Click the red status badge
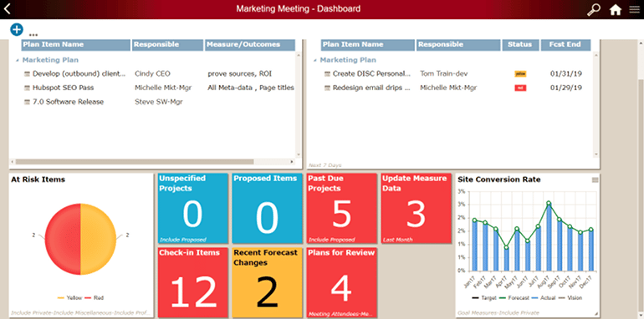 [520, 88]
